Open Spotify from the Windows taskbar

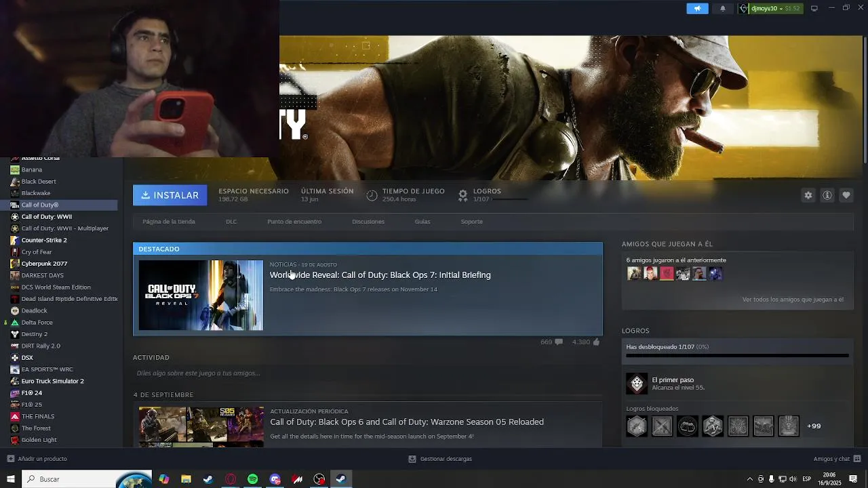pos(253,479)
